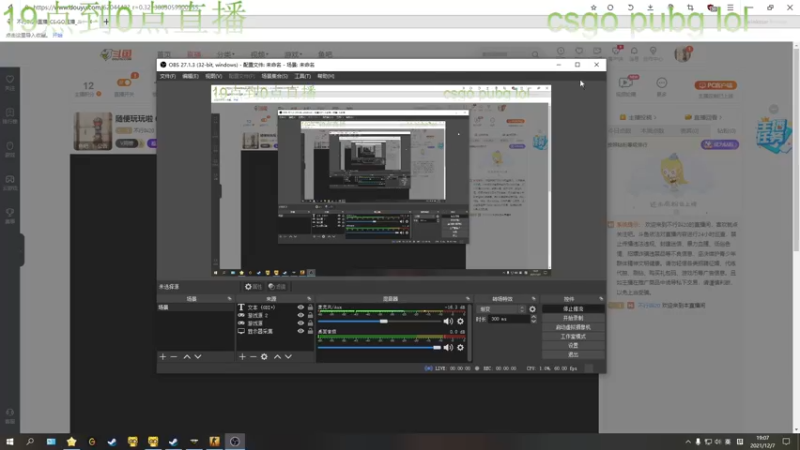Viewport: 800px width, 450px height.
Task: Adjust the 麦克风/Aux volume slider
Action: coord(379,321)
